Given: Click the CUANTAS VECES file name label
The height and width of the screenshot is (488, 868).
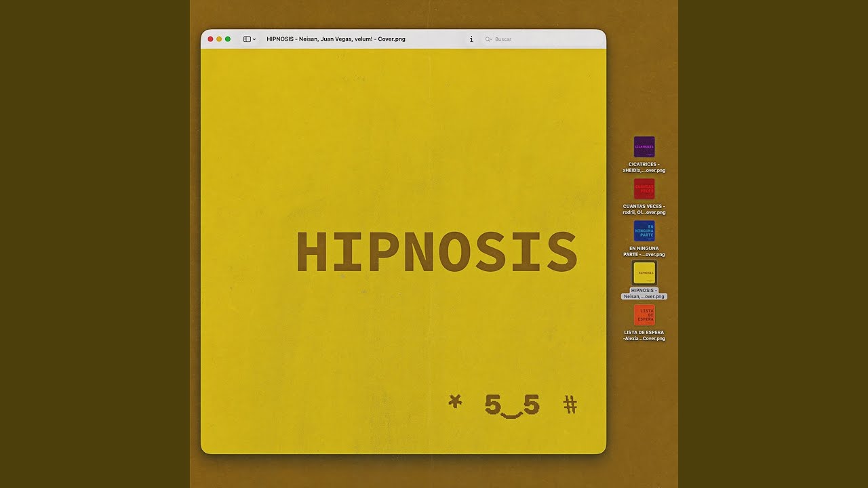Looking at the screenshot, I should (x=644, y=209).
